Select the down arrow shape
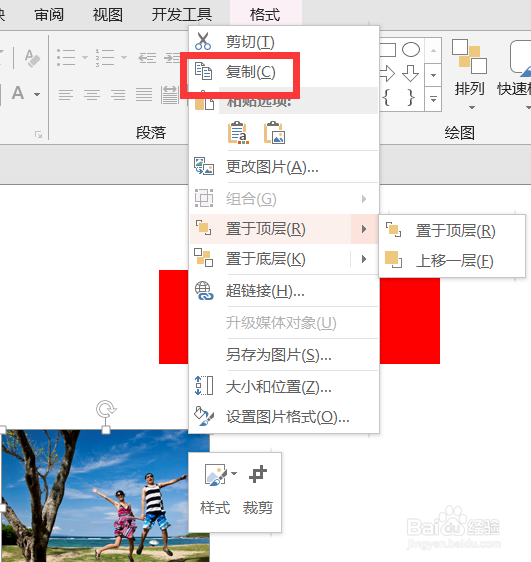The image size is (531, 562). coord(411,73)
